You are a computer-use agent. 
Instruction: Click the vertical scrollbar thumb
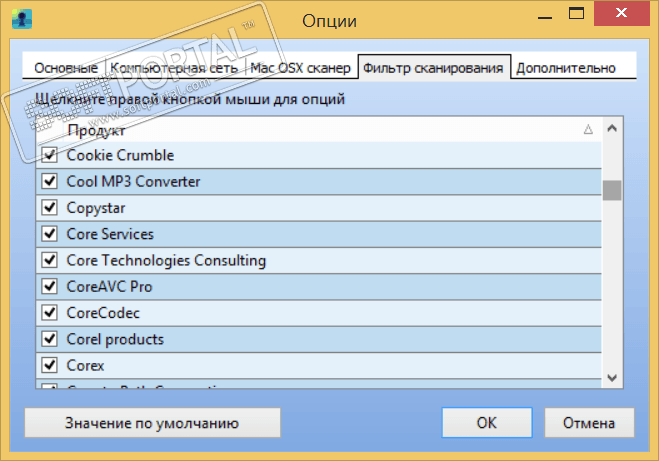(x=612, y=190)
